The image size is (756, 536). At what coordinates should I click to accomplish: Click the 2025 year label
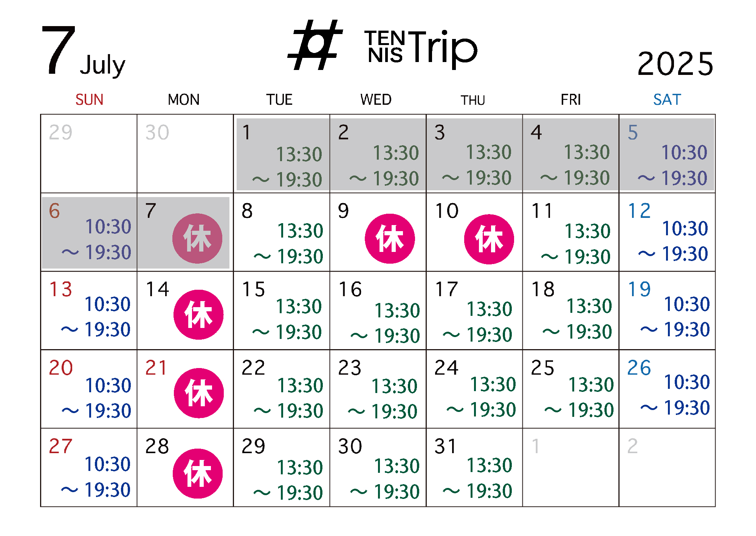pyautogui.click(x=675, y=64)
